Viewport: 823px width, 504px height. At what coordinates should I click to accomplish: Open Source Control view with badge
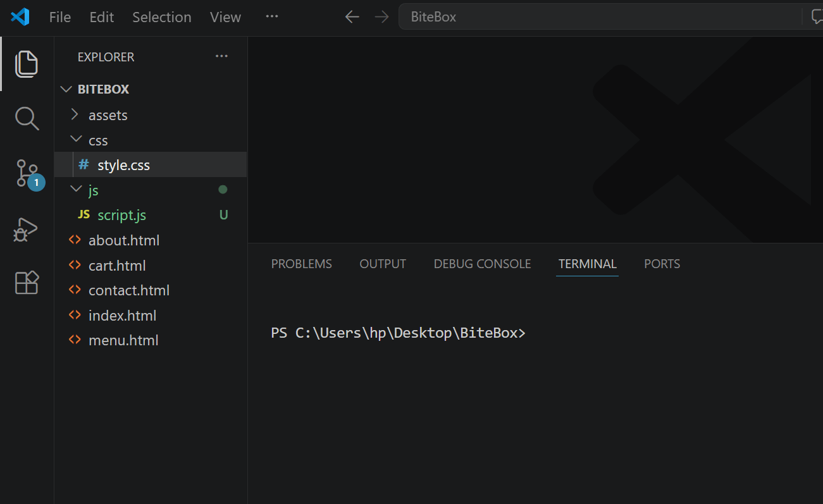[28, 174]
